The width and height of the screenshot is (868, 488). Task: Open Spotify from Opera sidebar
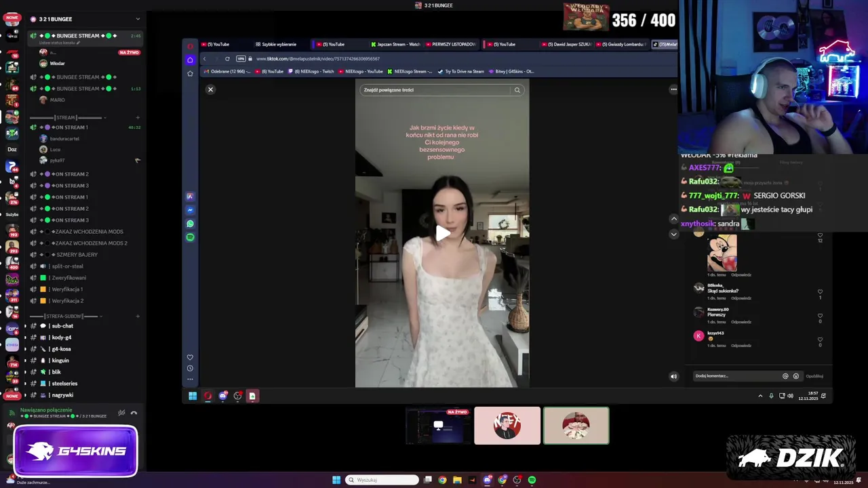pyautogui.click(x=190, y=237)
